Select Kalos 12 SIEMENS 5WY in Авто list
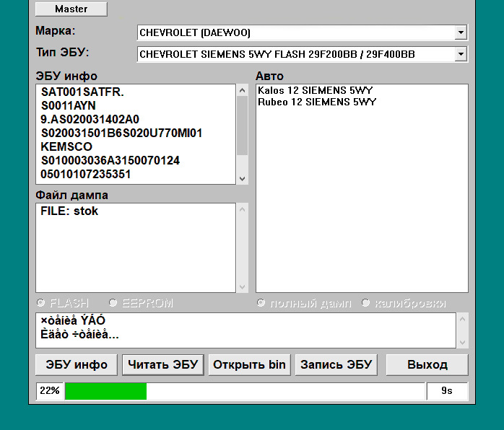 (x=315, y=90)
